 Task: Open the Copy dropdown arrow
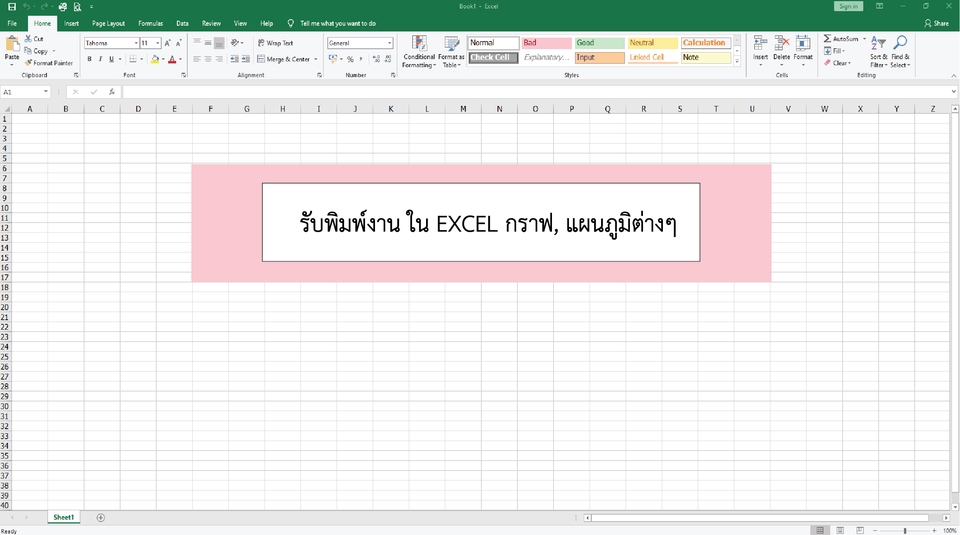(54, 51)
